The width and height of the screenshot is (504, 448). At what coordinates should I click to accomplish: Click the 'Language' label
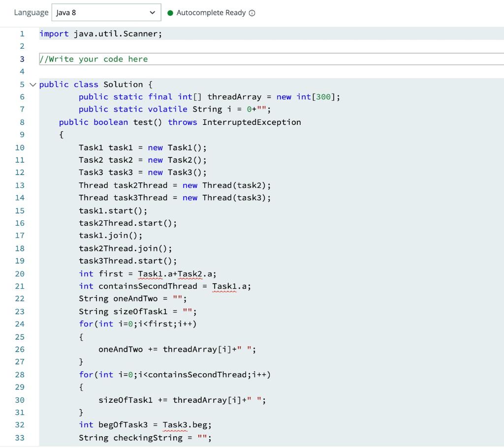pos(31,12)
